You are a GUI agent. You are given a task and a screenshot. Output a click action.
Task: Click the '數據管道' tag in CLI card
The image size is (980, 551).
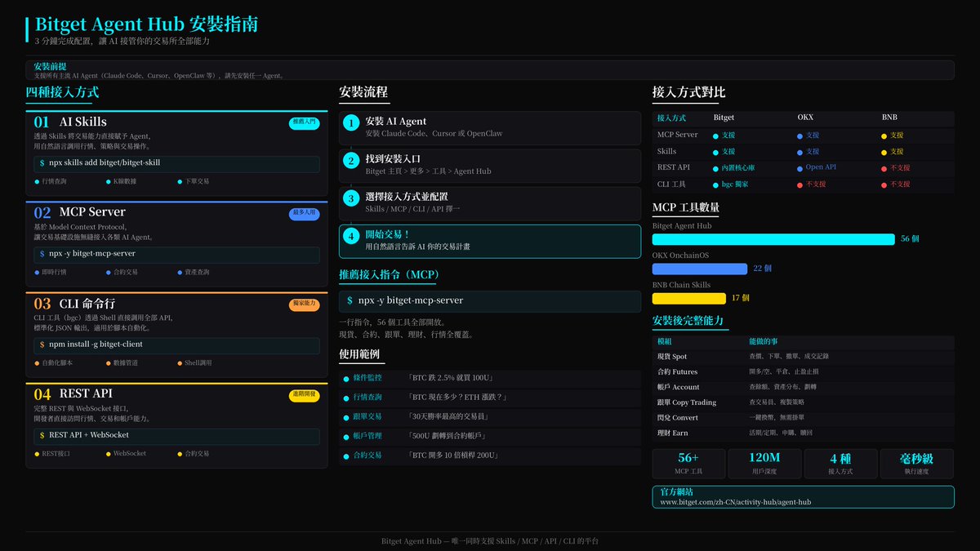(124, 362)
